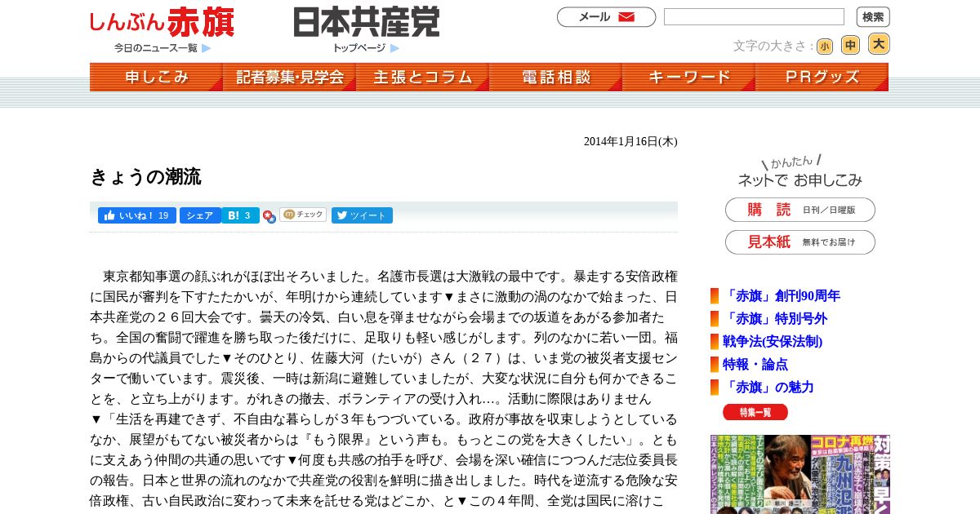
Task: Click the Hatena B! bookmark button
Action: tap(241, 215)
